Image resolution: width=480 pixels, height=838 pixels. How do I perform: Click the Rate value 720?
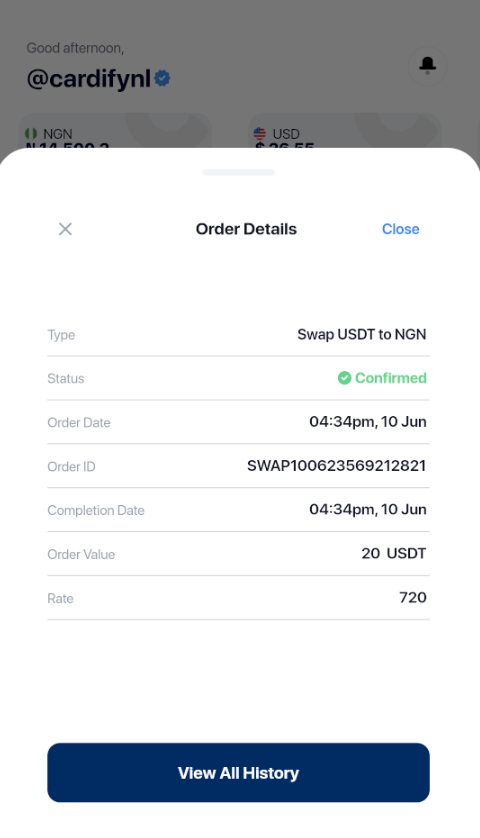(x=413, y=597)
